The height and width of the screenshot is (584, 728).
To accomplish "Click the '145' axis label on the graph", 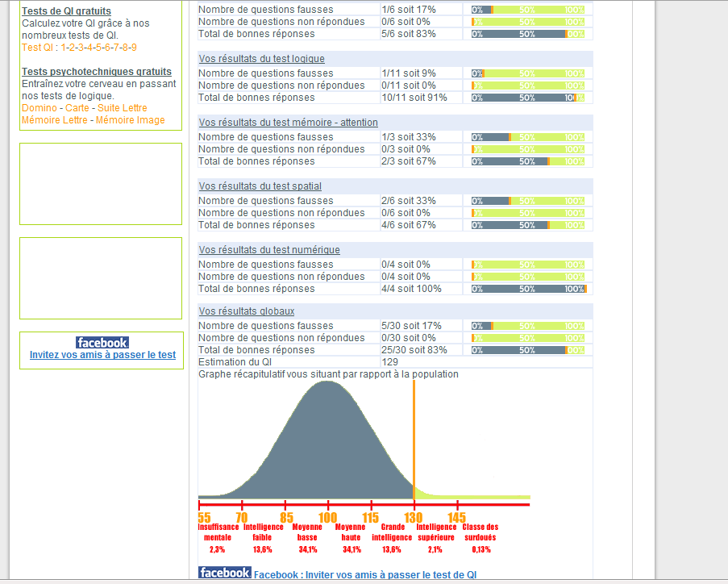I will click(457, 518).
